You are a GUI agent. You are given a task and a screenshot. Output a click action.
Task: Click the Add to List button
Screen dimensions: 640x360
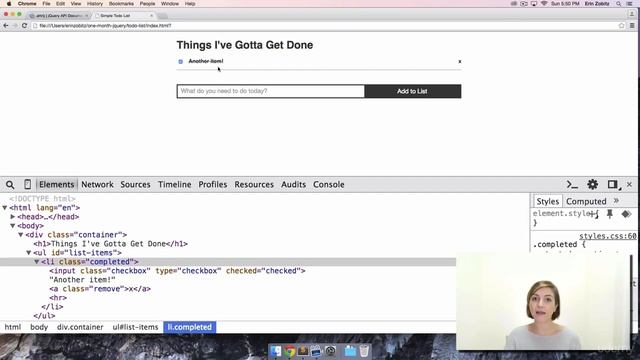[413, 91]
